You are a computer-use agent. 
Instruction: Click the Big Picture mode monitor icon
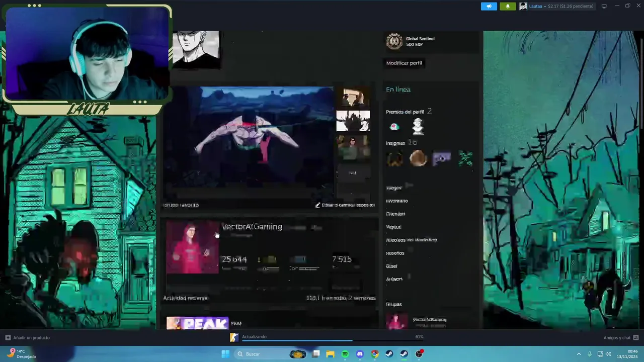pyautogui.click(x=604, y=6)
